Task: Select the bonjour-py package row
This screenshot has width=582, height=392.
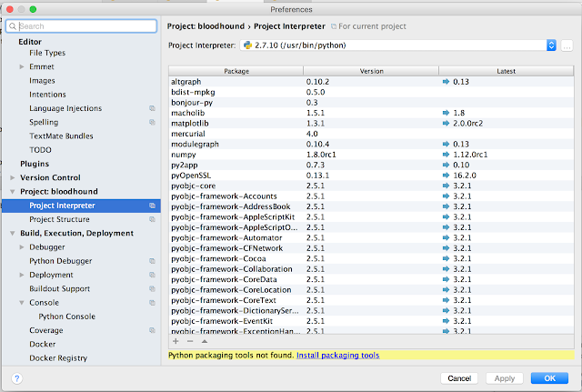Action: tap(371, 103)
